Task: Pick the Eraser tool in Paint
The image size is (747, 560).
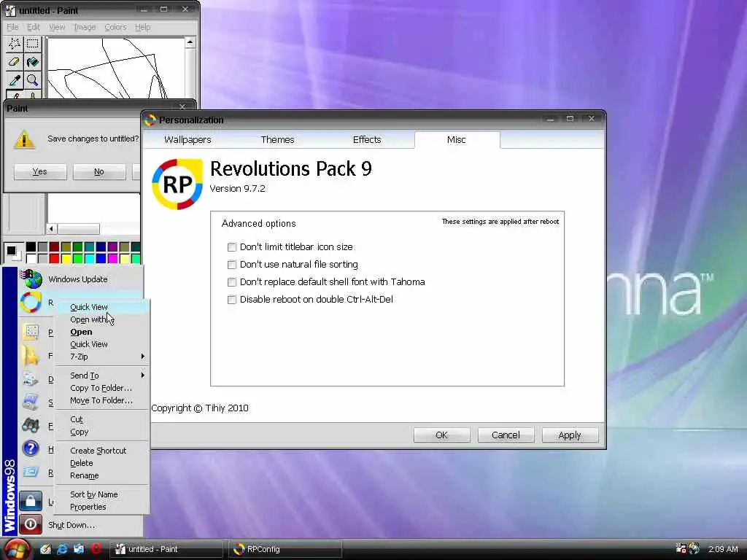Action: click(15, 62)
